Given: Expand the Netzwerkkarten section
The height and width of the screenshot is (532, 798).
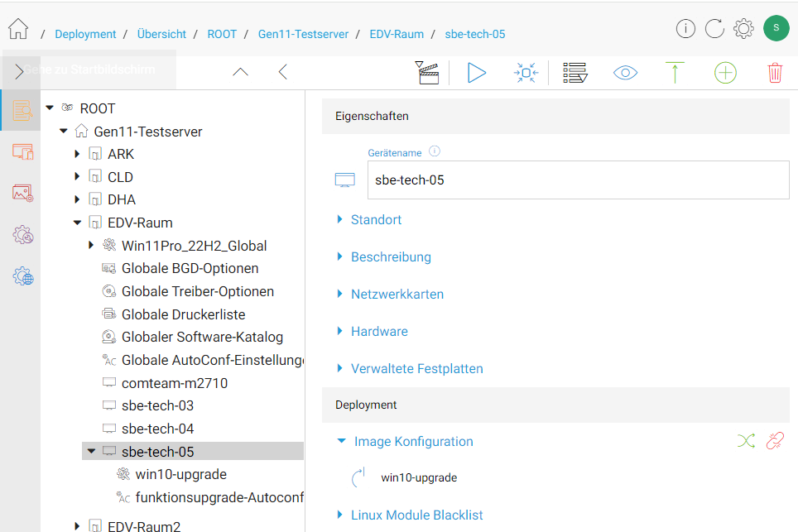Looking at the screenshot, I should [x=399, y=294].
